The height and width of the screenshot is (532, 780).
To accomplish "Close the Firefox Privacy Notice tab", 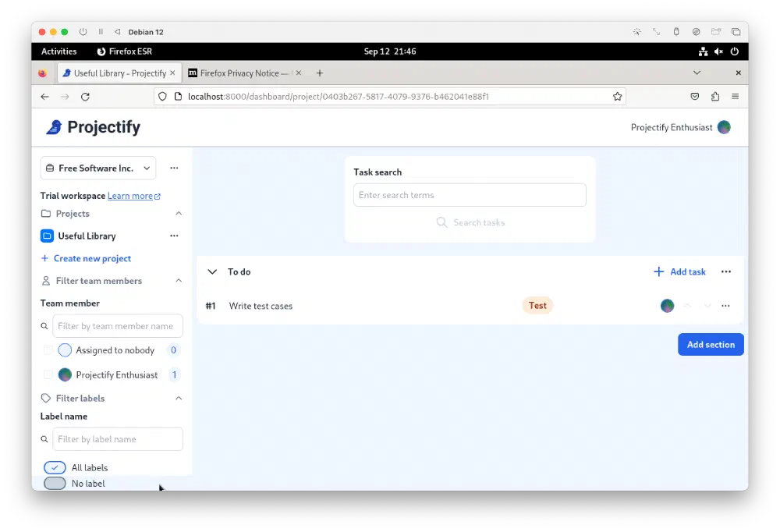I will 299,73.
